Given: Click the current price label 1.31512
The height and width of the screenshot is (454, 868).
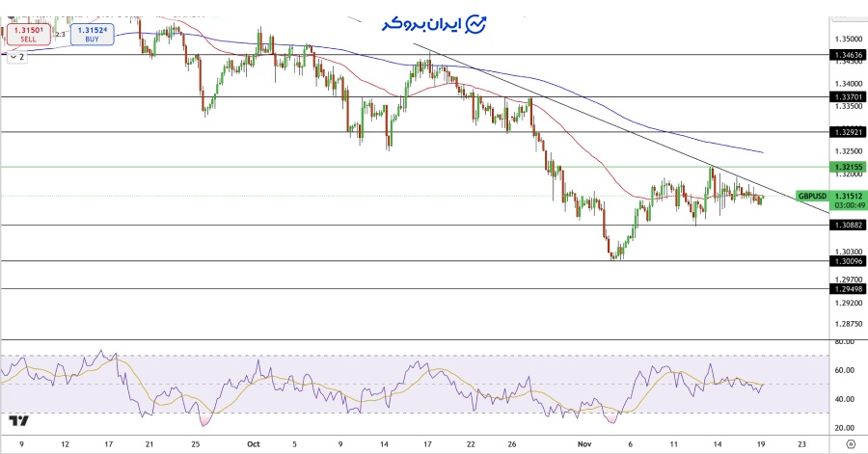Looking at the screenshot, I should pos(847,197).
